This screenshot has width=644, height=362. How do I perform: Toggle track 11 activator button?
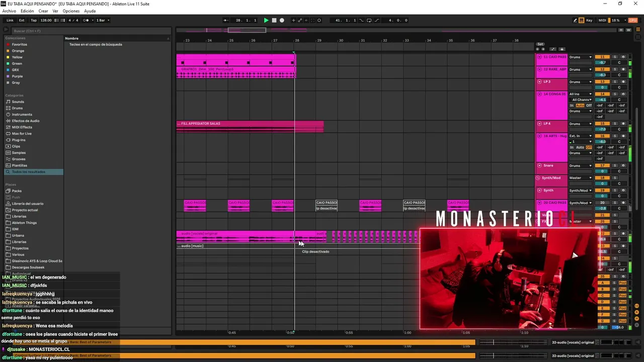(x=602, y=57)
